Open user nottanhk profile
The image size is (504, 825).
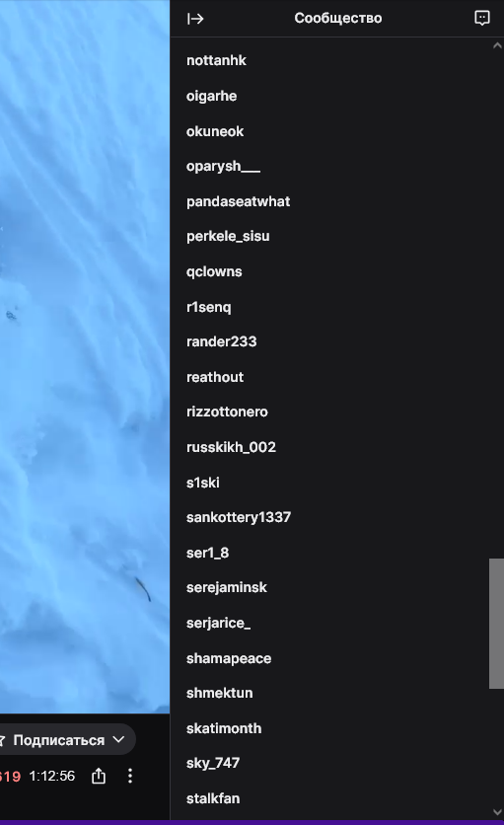(216, 60)
